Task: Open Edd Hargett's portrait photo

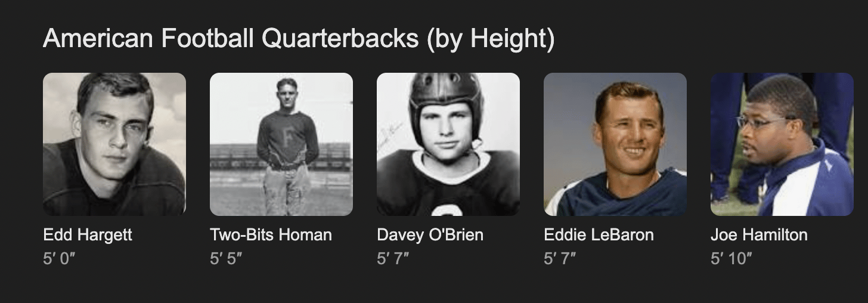Action: [x=114, y=144]
